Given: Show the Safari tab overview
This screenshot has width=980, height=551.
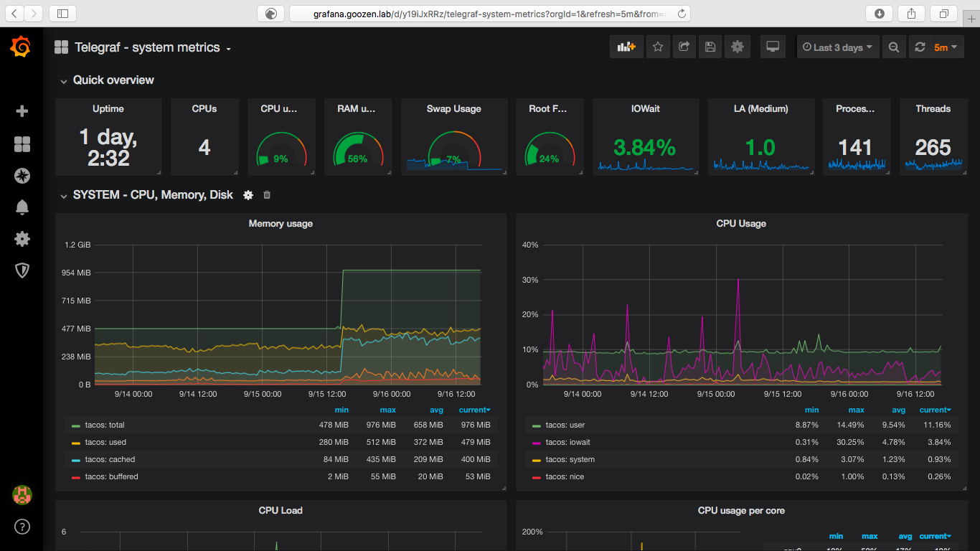Looking at the screenshot, I should pyautogui.click(x=943, y=13).
